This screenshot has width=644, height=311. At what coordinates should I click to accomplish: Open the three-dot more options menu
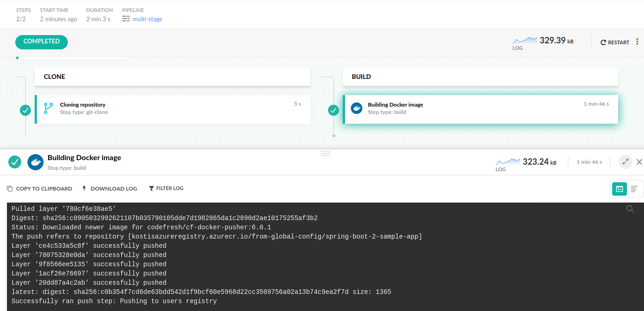637,42
